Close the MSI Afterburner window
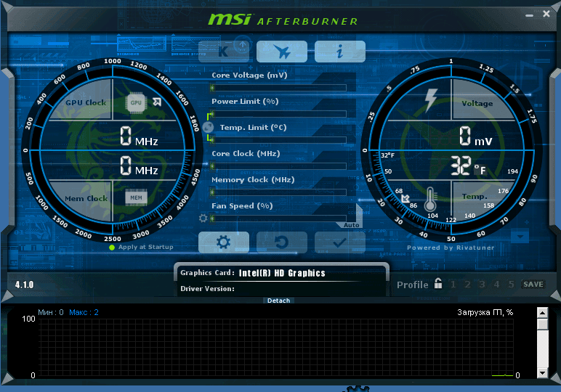Screen dimensions: 561x392 [546, 14]
